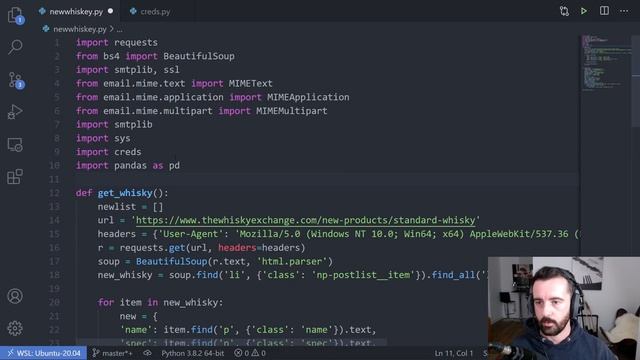This screenshot has height=360, width=640.
Task: Click line number 12 in gutter
Action: [x=55, y=193]
